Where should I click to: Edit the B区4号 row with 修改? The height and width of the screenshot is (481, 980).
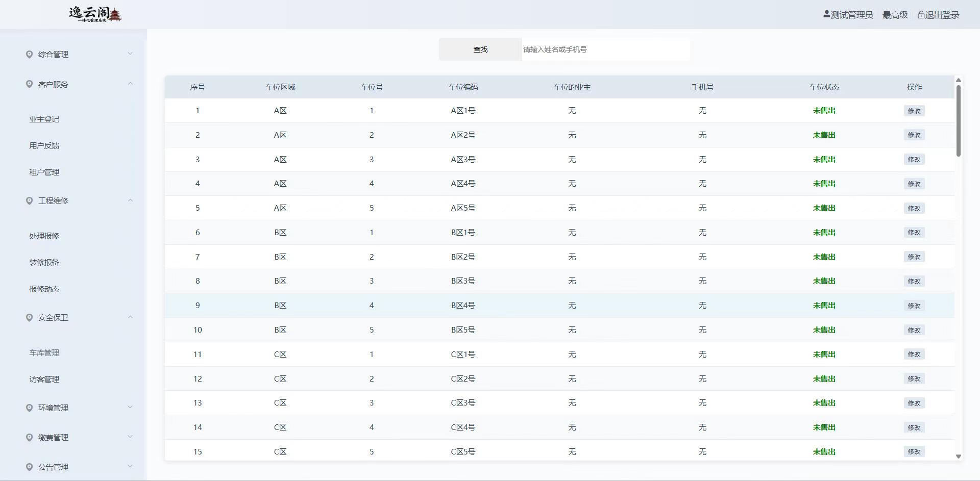point(914,306)
